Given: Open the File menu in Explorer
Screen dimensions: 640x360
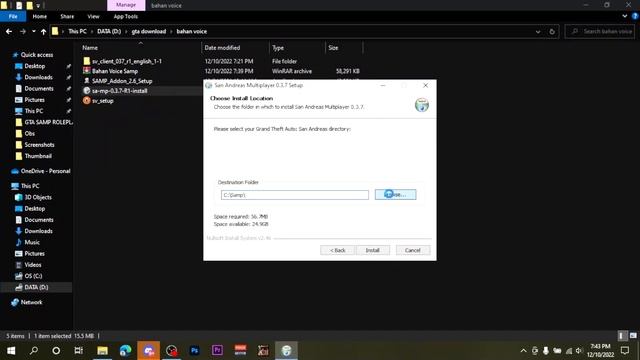Looking at the screenshot, I should 13,16.
